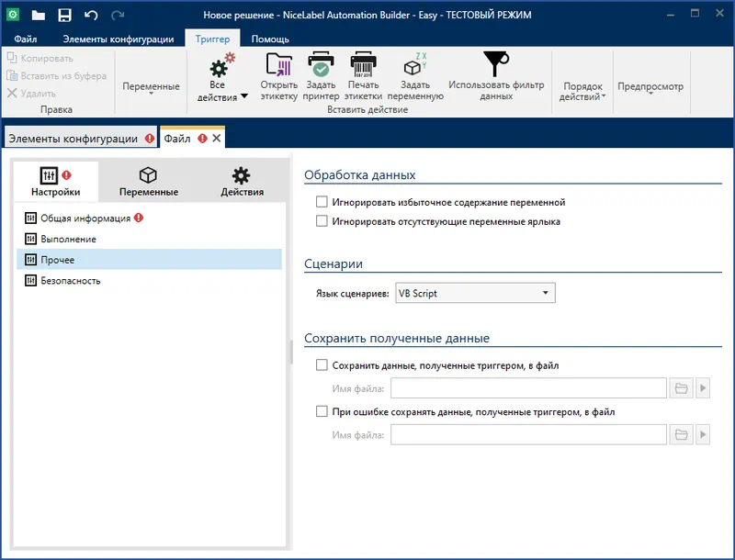Click the first Имя файла input field

[x=528, y=388]
